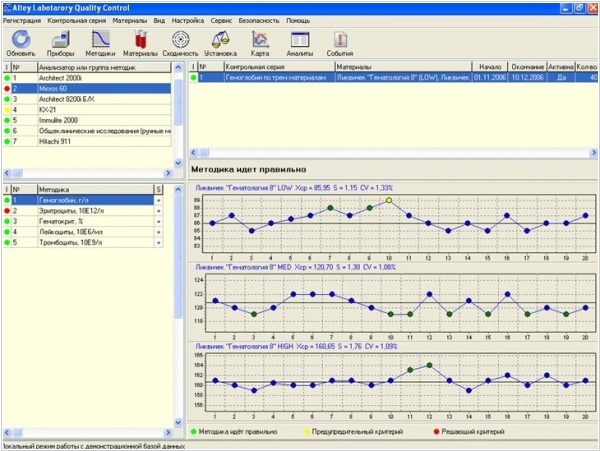Click the Начало column header in series table
Viewport: 600px width, 451px height.
click(490, 66)
